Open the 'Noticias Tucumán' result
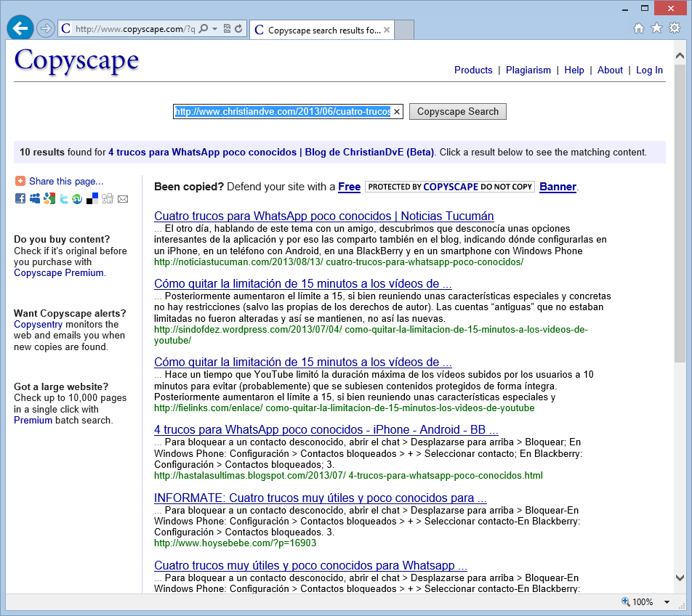Screen dimensions: 692x616 (x=324, y=216)
